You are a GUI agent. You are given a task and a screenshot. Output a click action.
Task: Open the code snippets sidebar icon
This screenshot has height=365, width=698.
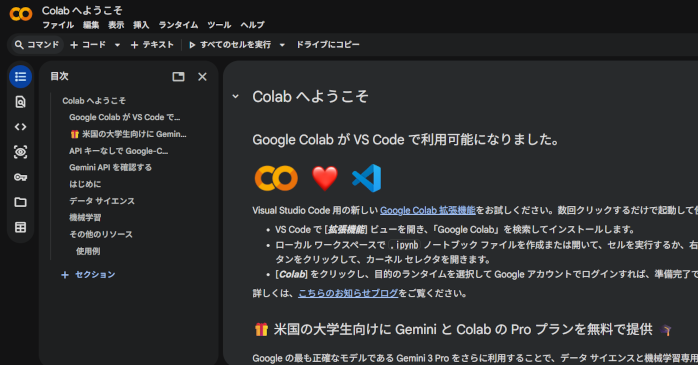(x=20, y=127)
